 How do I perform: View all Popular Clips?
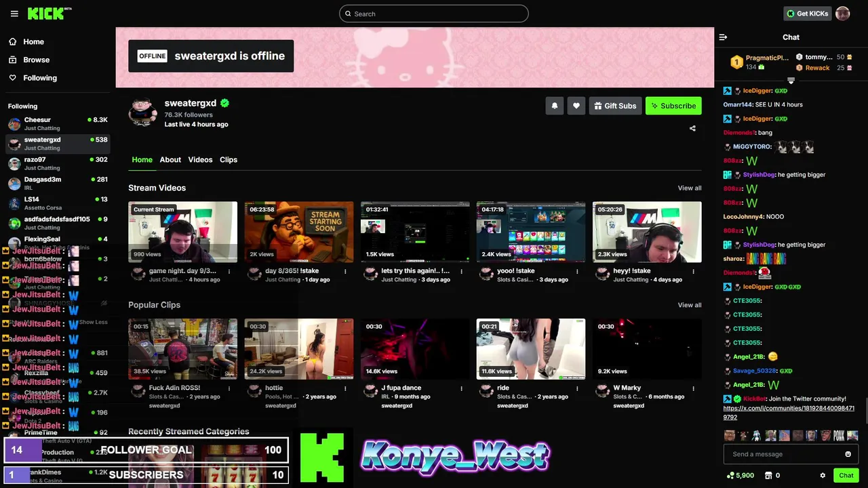(x=690, y=305)
